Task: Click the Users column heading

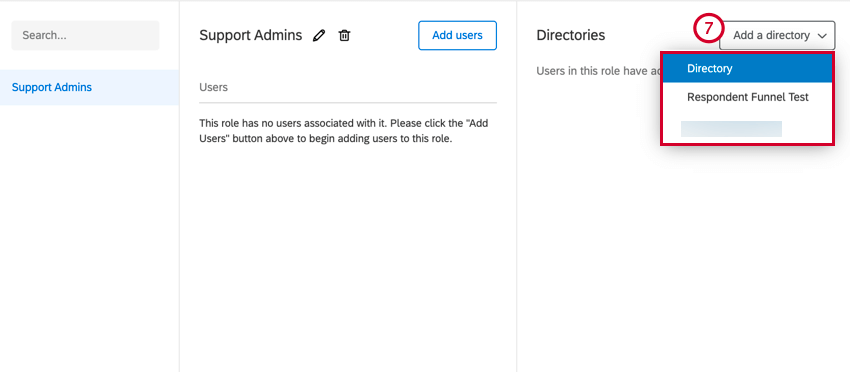Action: (214, 87)
